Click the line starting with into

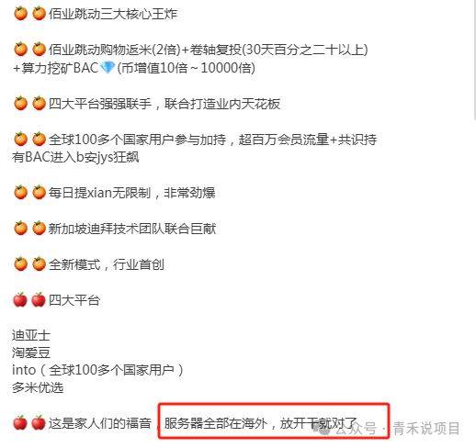click(x=98, y=370)
